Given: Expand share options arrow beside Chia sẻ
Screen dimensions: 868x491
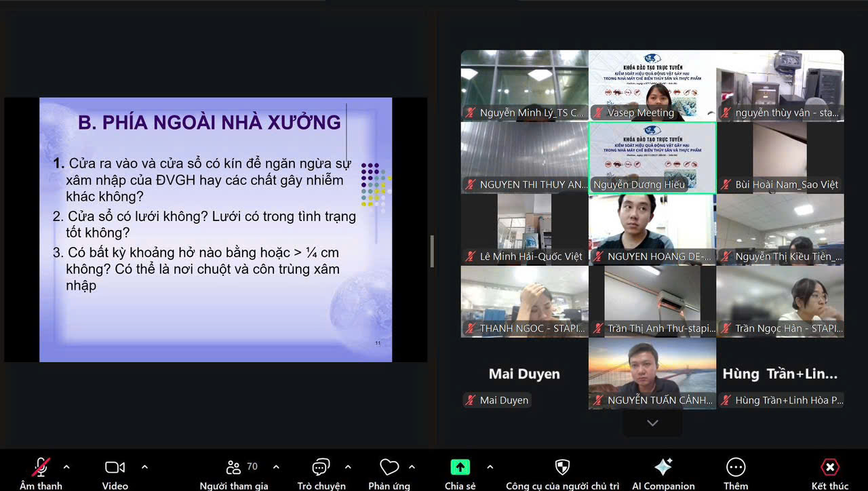Looking at the screenshot, I should pyautogui.click(x=490, y=467).
